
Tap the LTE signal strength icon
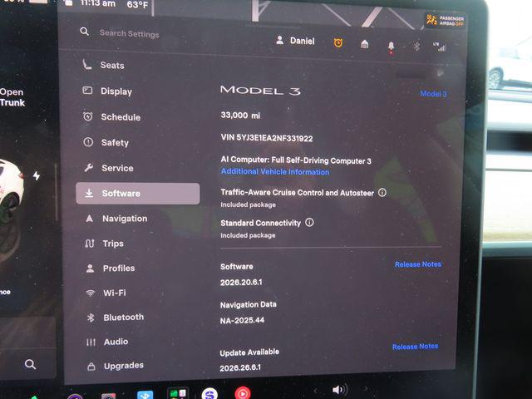(440, 47)
